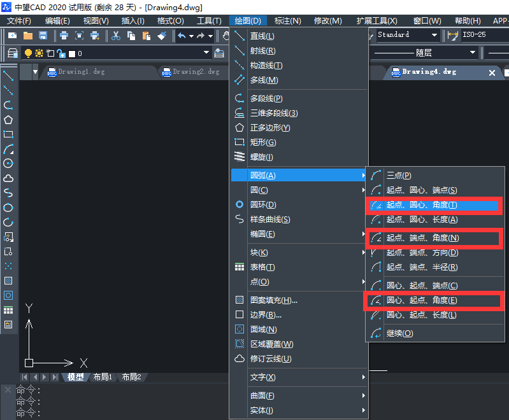Open the Layer Properties Manager icon

pos(13,53)
